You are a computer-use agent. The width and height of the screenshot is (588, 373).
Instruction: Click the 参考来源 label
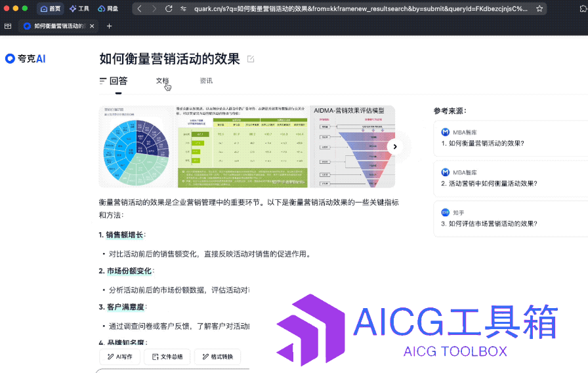(450, 111)
